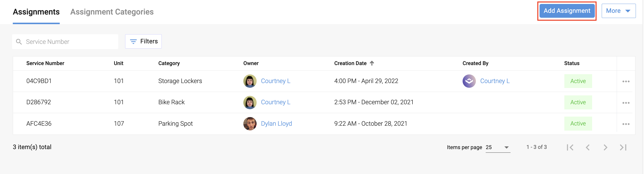Select the Assignments tab
Viewport: 644px width, 174px height.
(x=36, y=12)
